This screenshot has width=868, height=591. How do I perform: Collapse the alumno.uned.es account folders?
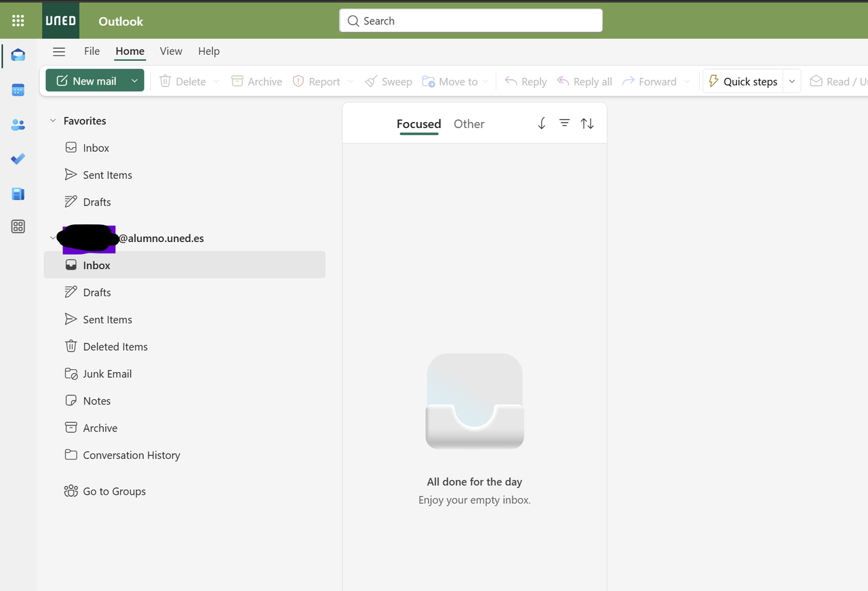(53, 238)
